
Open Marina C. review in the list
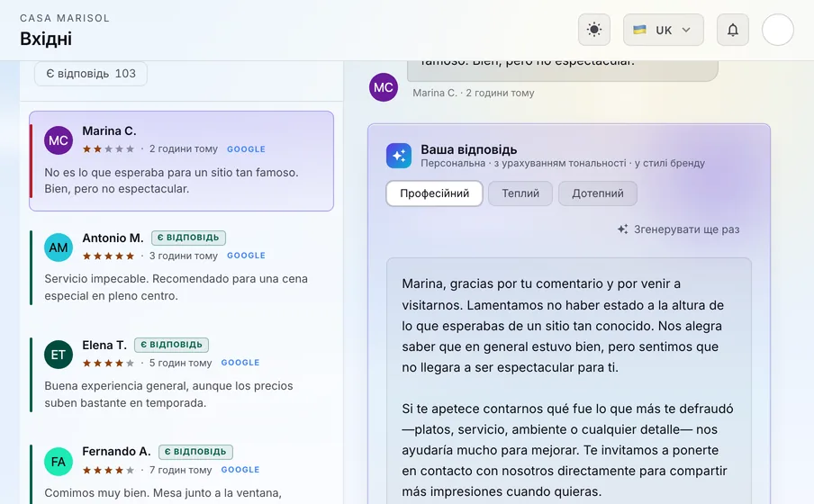pyautogui.click(x=181, y=161)
